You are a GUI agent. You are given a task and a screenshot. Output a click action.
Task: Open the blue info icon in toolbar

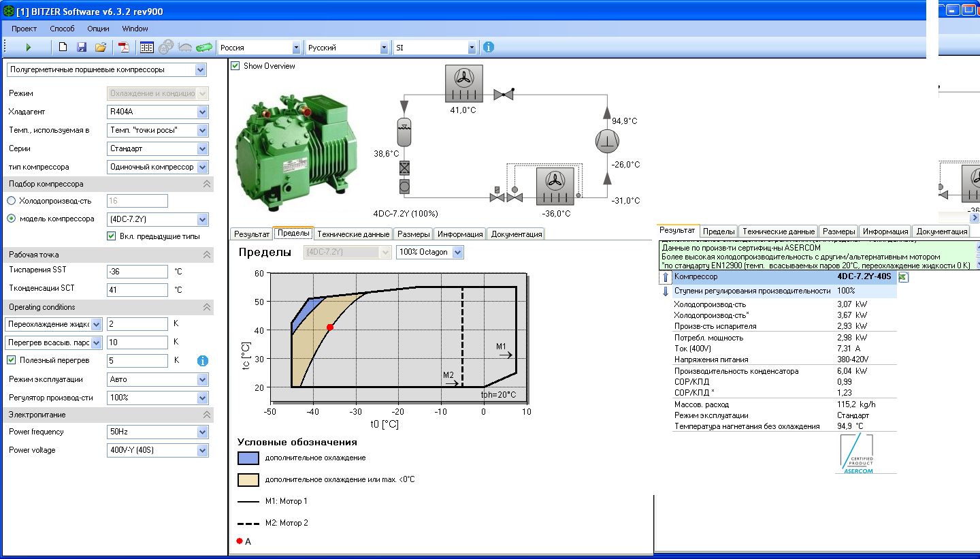click(x=488, y=48)
